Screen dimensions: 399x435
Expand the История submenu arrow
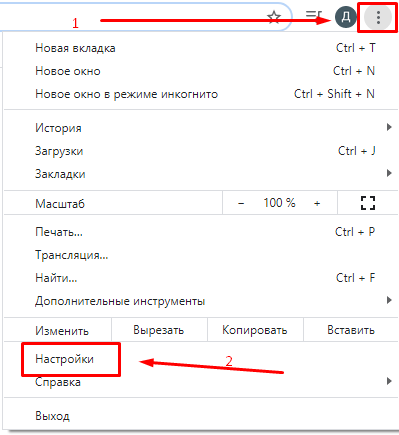point(389,127)
